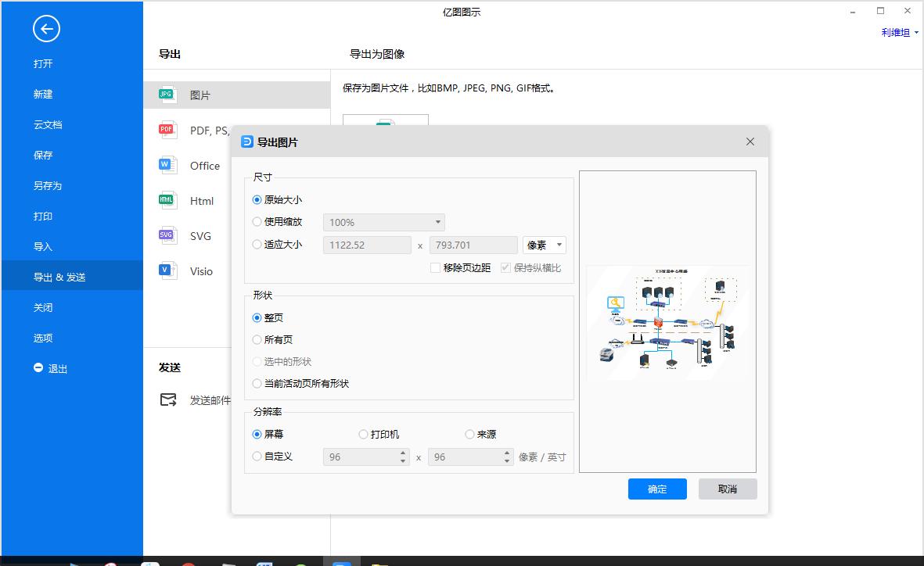Click the back arrow at top left

[46, 28]
